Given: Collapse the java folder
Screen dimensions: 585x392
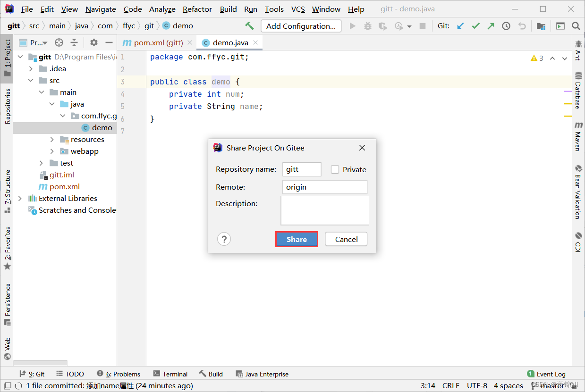Looking at the screenshot, I should click(52, 104).
